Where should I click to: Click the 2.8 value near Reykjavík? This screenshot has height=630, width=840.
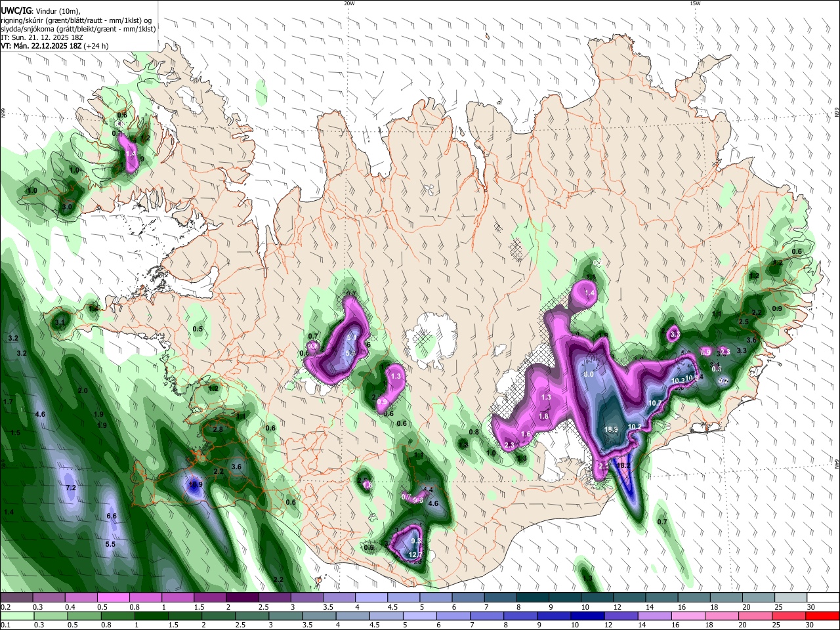pyautogui.click(x=219, y=429)
